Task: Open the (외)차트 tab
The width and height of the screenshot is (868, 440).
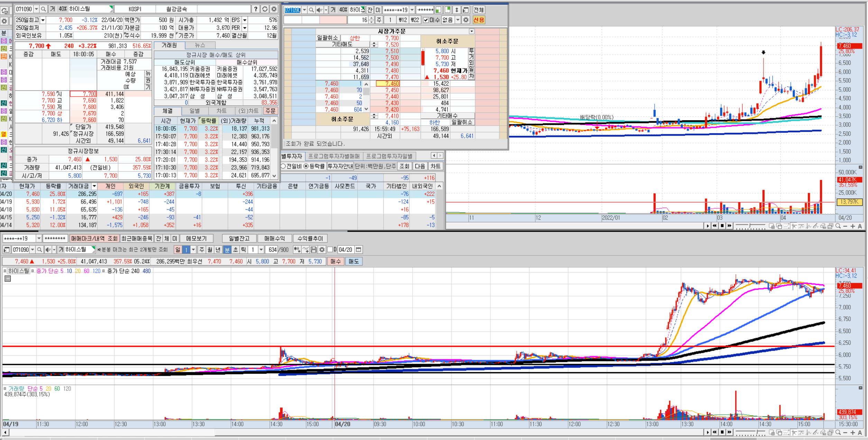Action: (249, 111)
